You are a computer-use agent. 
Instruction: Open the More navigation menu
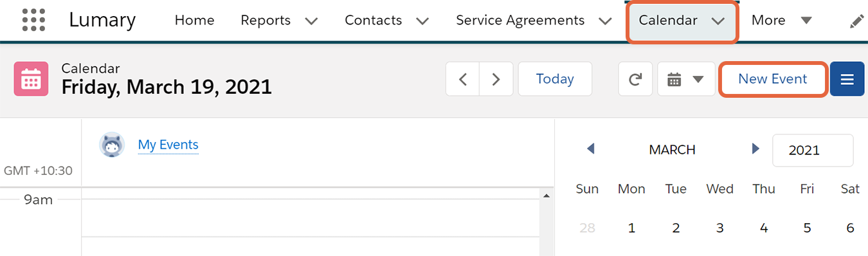pos(781,21)
